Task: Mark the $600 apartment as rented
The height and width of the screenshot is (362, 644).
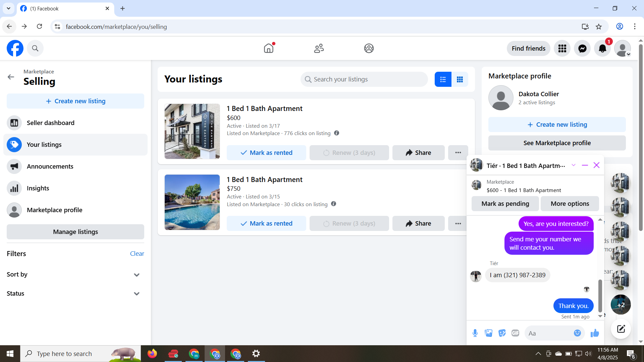Action: click(x=266, y=153)
